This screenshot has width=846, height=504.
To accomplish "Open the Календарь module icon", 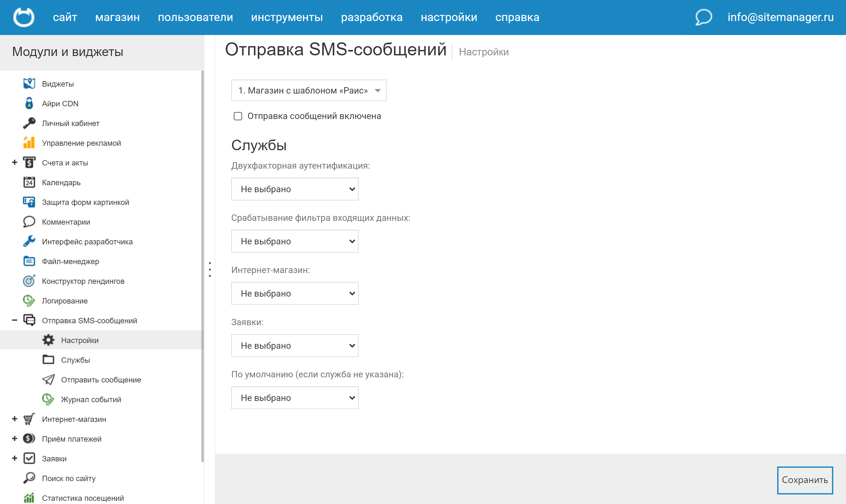I will click(29, 182).
